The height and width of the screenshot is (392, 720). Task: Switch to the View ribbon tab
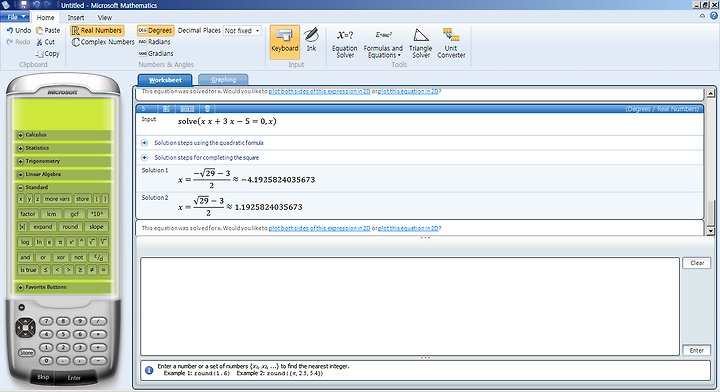click(x=105, y=17)
